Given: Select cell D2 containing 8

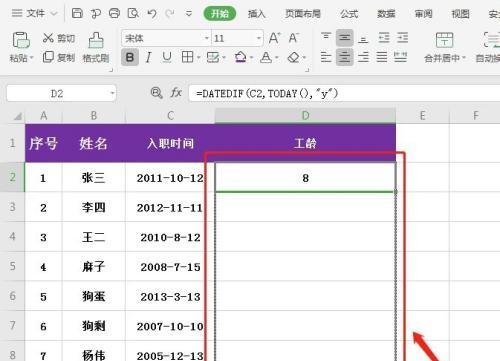Looking at the screenshot, I should [305, 177].
